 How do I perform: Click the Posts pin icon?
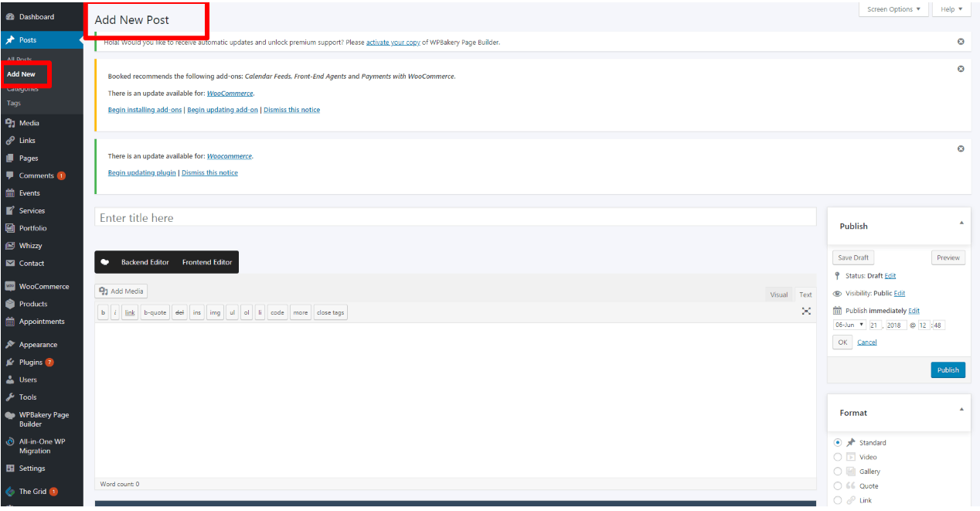[x=10, y=39]
